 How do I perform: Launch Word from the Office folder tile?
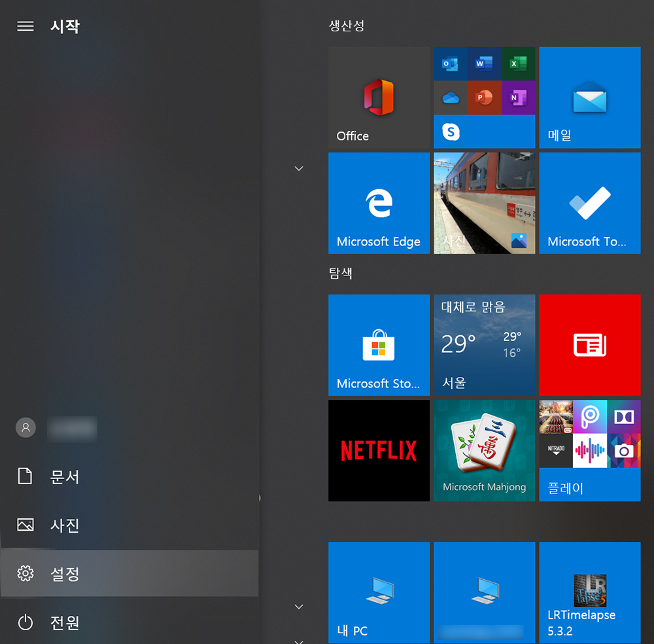point(484,63)
